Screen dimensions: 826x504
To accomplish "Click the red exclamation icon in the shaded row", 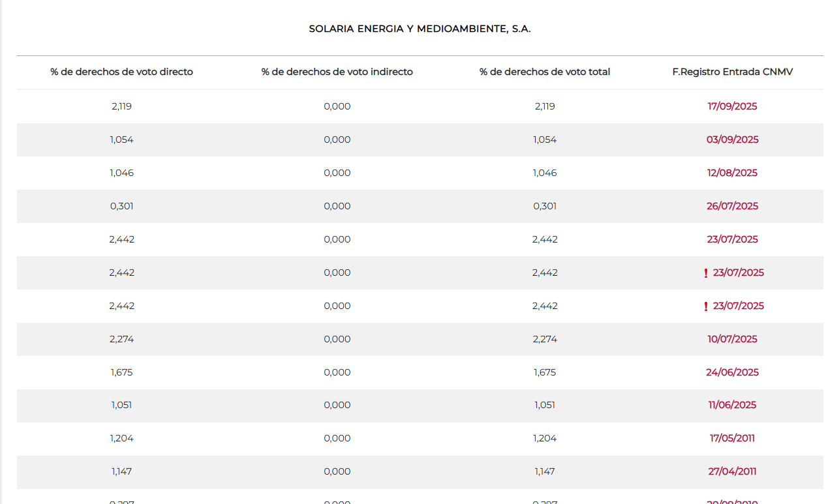I will pyautogui.click(x=705, y=273).
